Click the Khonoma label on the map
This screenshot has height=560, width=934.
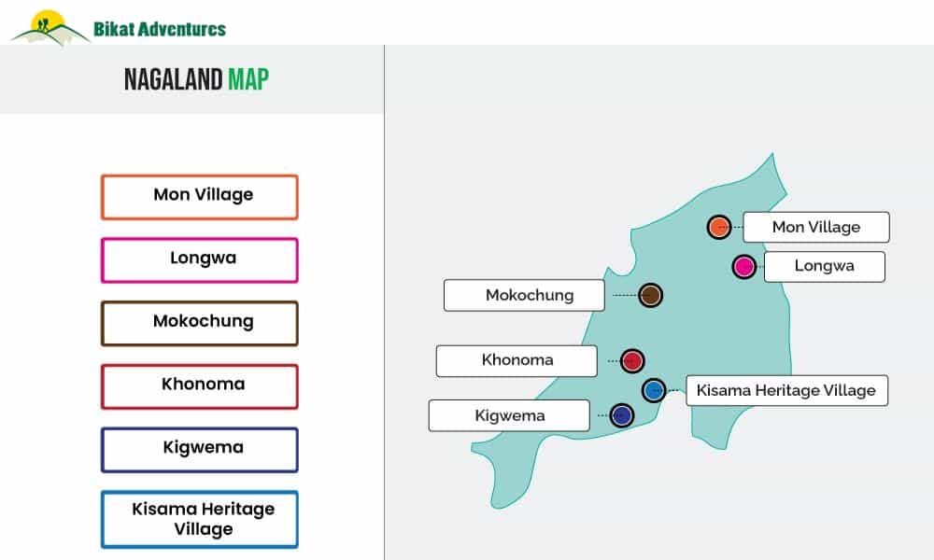517,360
